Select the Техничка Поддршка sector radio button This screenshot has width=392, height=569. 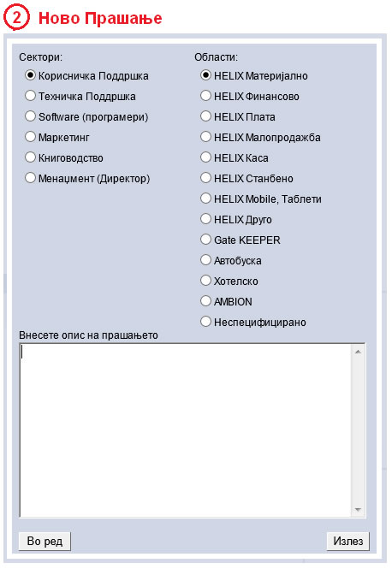tap(31, 96)
